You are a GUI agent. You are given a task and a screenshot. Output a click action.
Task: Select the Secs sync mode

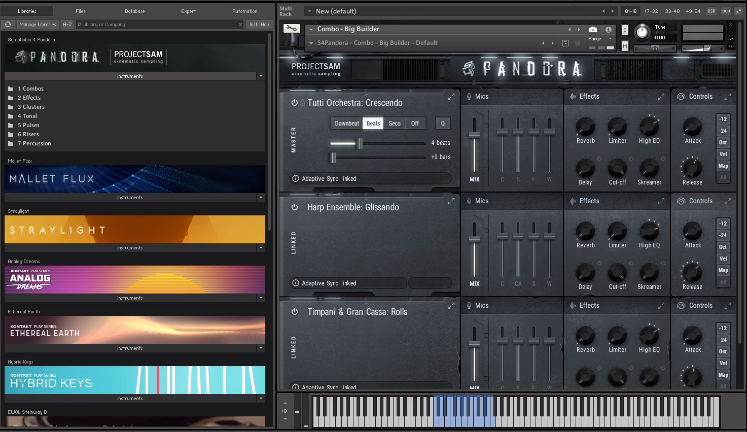tap(394, 123)
